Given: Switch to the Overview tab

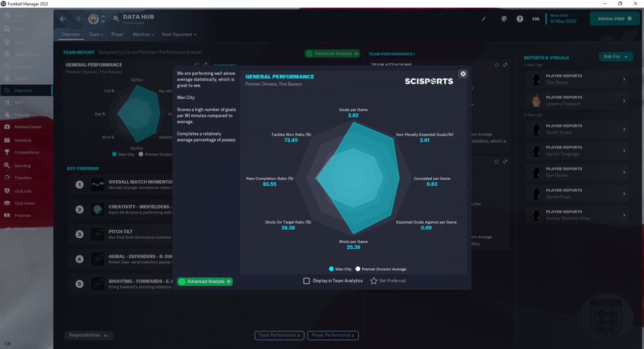Looking at the screenshot, I should (x=70, y=34).
